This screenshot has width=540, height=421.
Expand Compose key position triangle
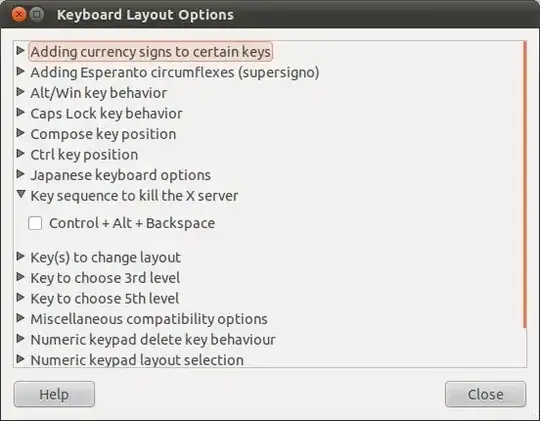click(21, 133)
